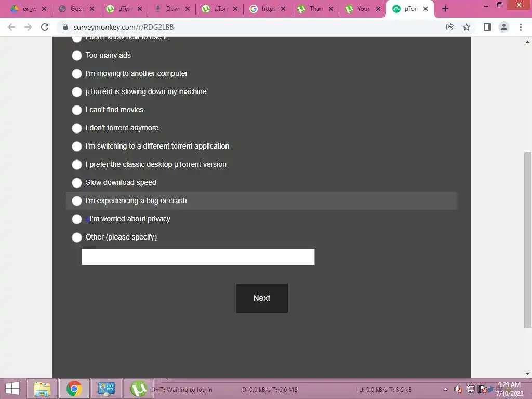Viewport: 532px width, 399px height.
Task: Click the Chrome taskbar icon
Action: (x=74, y=389)
